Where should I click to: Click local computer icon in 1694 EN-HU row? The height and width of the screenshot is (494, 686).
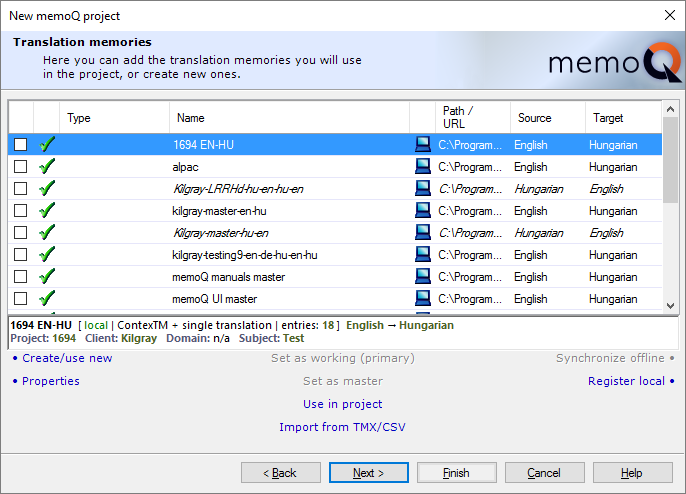click(x=423, y=144)
